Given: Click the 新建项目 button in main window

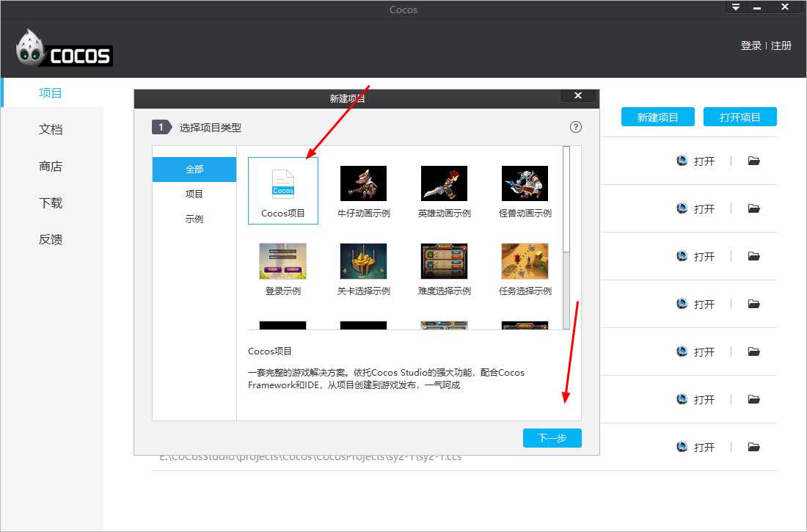Looking at the screenshot, I should 658,117.
